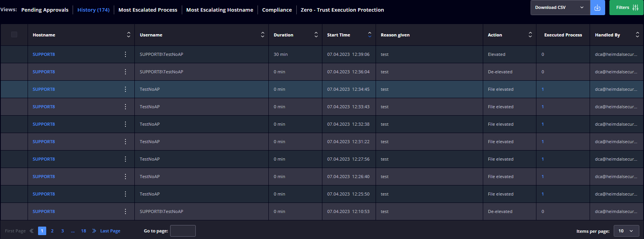Open SUPPORT8 hostname link at 12:39:06
Image resolution: width=644 pixels, height=239 pixels.
coord(44,54)
